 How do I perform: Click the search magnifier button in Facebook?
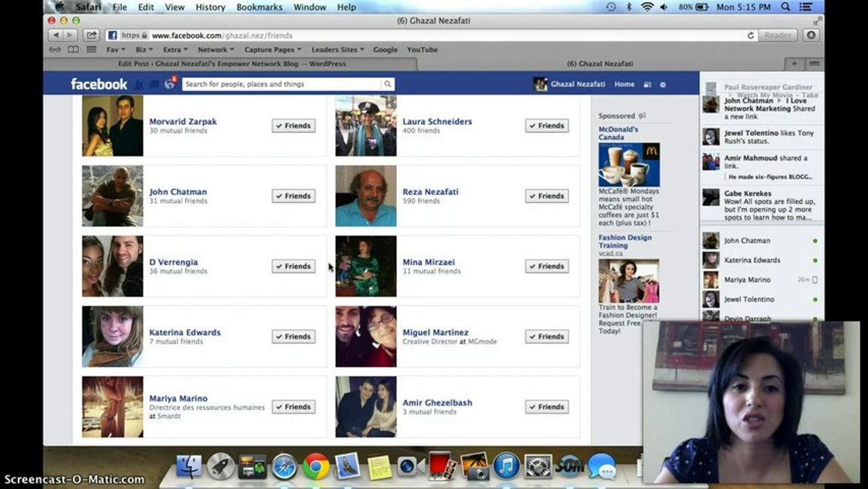click(x=388, y=84)
